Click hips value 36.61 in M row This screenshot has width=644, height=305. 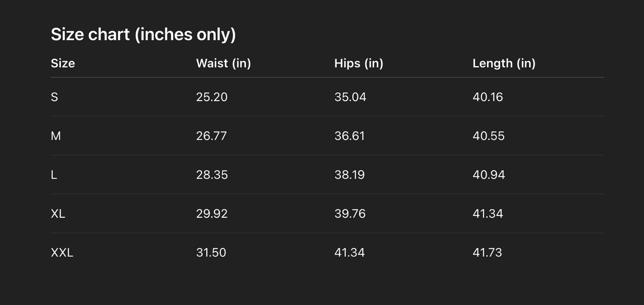point(349,136)
